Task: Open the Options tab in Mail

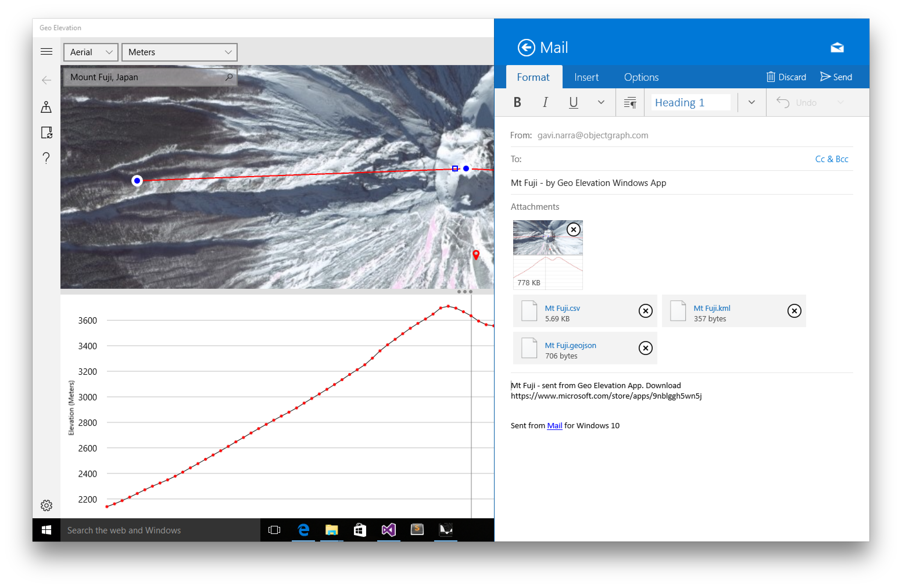Action: [641, 77]
